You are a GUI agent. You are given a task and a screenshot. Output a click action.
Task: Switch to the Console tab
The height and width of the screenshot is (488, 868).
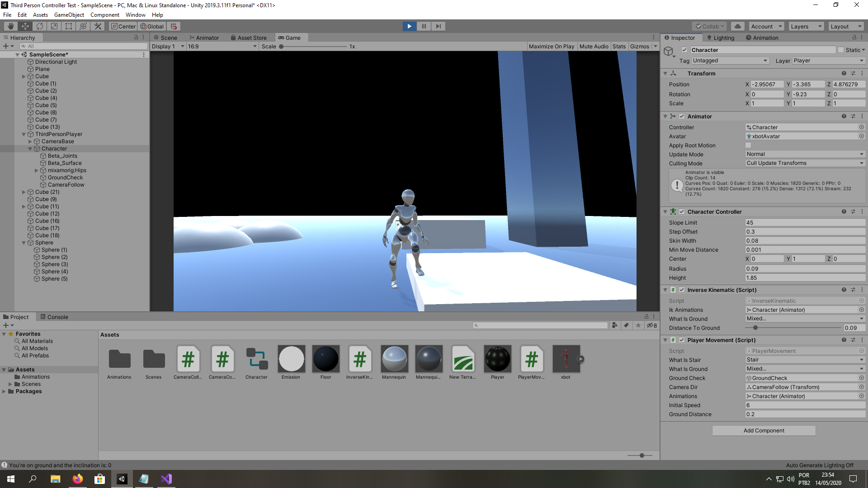coord(54,317)
